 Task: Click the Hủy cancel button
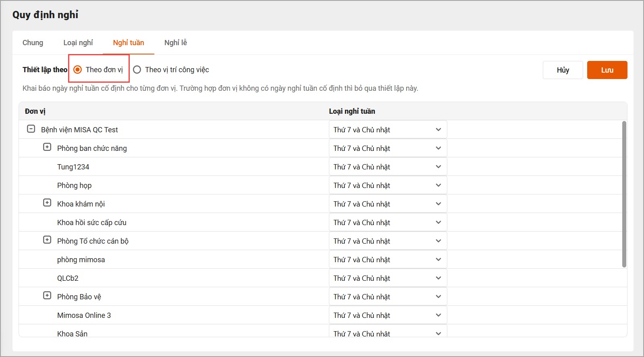563,70
